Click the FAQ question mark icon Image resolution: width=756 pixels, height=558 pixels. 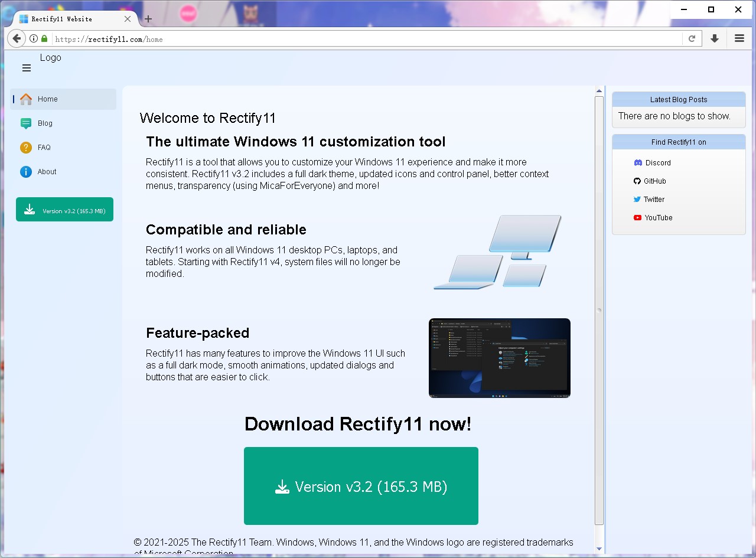click(x=26, y=147)
